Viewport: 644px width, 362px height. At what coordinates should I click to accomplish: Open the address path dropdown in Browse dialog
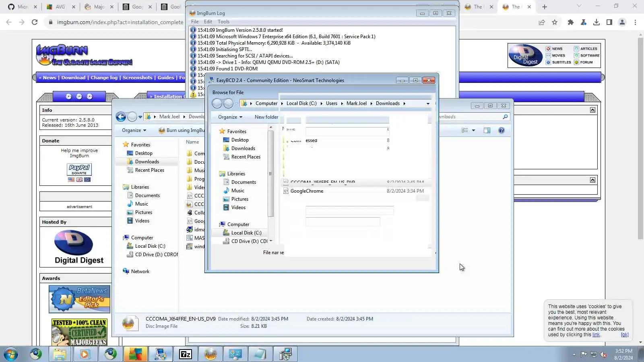(x=428, y=103)
